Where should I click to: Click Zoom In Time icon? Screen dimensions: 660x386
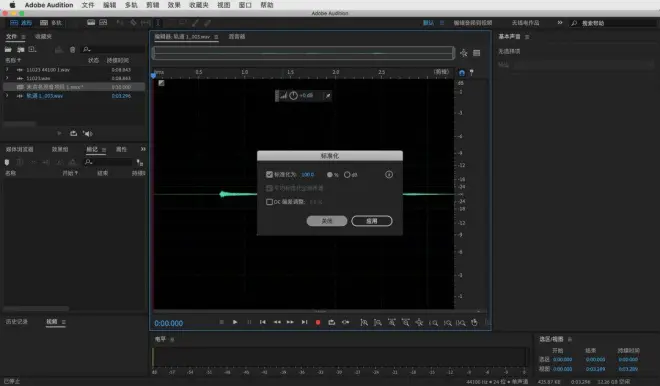391,322
